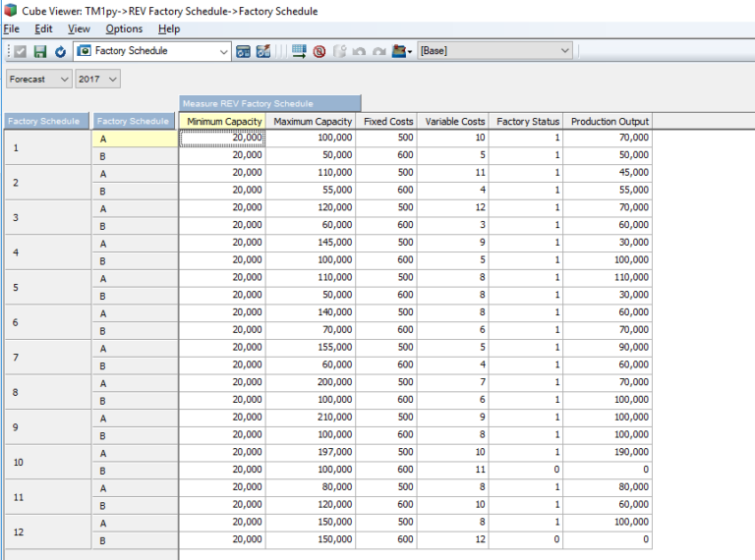Select highlighted row A under schedule 1
The height and width of the screenshot is (560, 755).
[x=135, y=140]
